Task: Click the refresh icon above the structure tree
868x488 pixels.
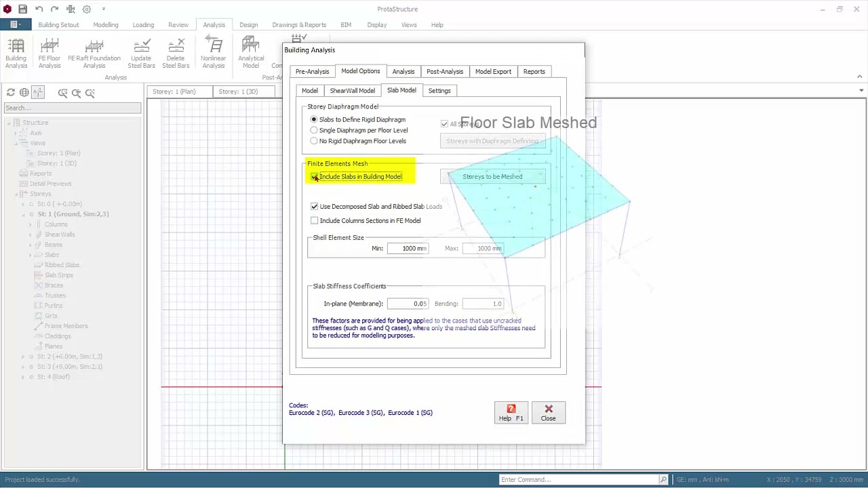Action: [11, 93]
